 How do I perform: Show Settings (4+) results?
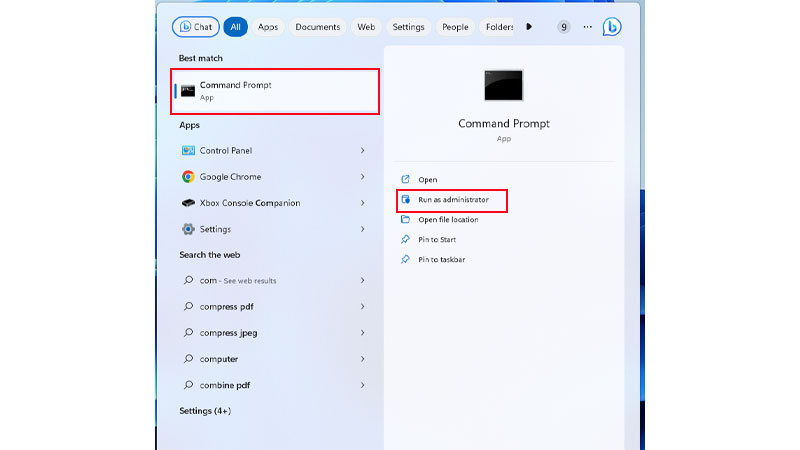205,411
